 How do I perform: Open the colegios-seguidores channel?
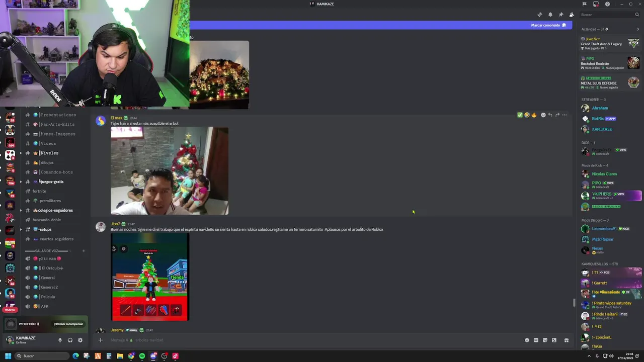coord(54,211)
